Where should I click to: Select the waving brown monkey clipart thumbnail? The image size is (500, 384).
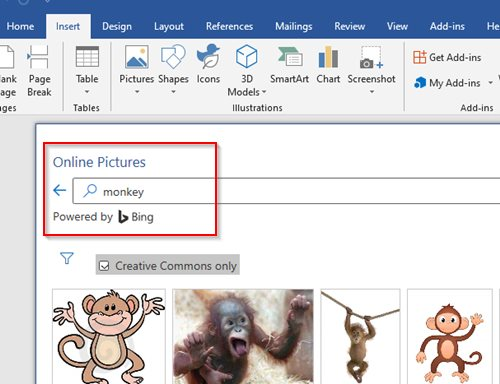(x=450, y=336)
